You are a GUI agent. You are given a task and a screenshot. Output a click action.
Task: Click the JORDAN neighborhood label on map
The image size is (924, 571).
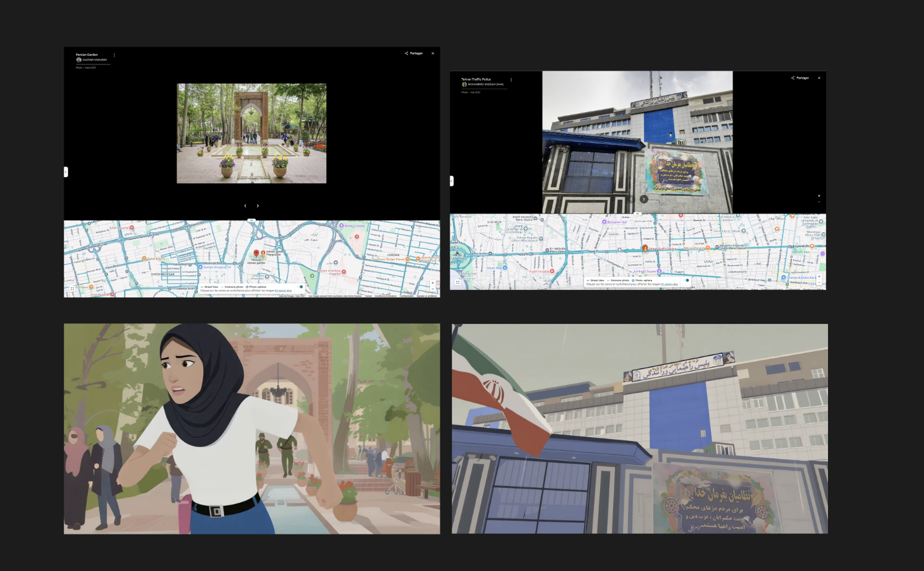click(393, 255)
